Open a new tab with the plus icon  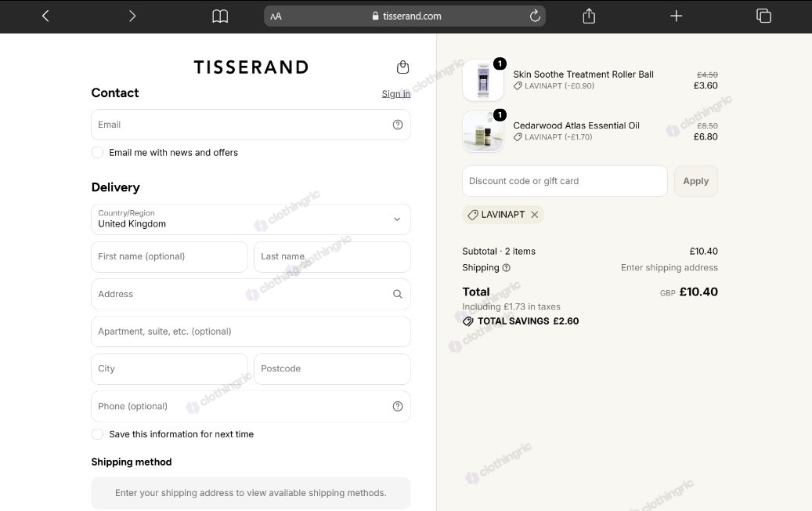pyautogui.click(x=676, y=16)
